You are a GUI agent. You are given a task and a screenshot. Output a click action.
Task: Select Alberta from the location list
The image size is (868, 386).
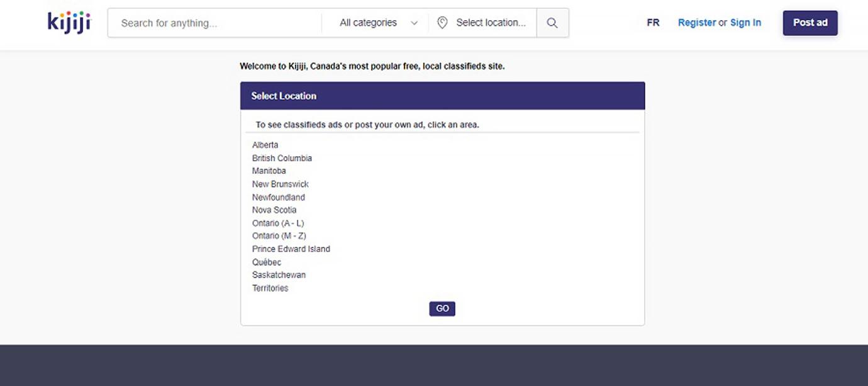pos(265,145)
